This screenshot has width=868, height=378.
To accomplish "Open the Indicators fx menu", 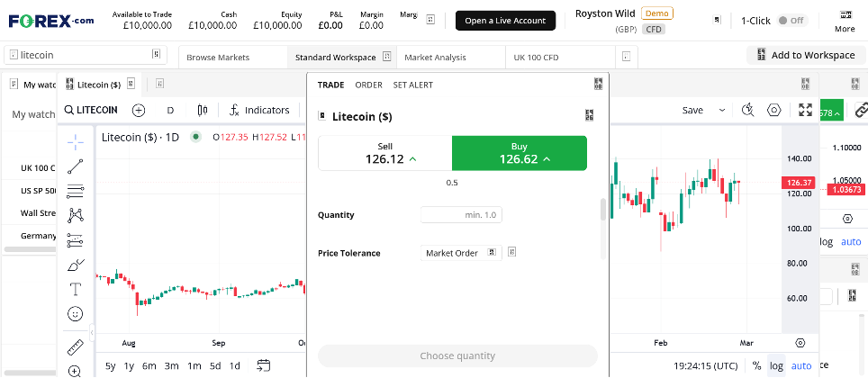I will click(x=259, y=110).
